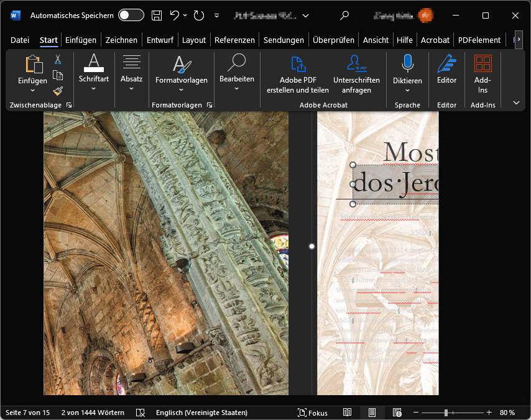
Task: Click the language Englisch (Vereinigte Staaten)
Action: pos(201,413)
